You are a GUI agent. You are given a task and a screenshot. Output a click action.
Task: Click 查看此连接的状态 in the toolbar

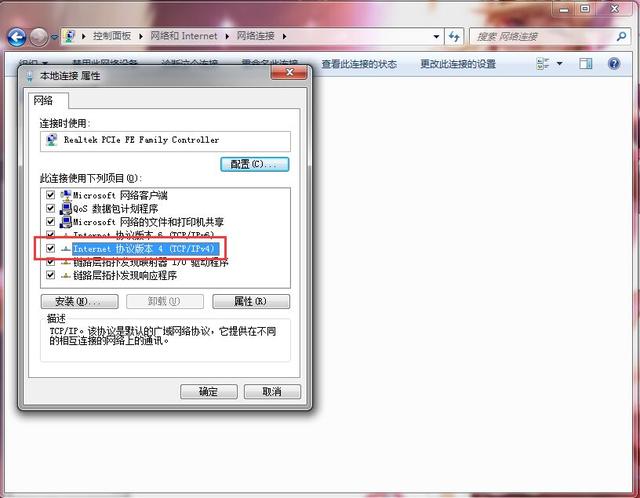click(358, 64)
